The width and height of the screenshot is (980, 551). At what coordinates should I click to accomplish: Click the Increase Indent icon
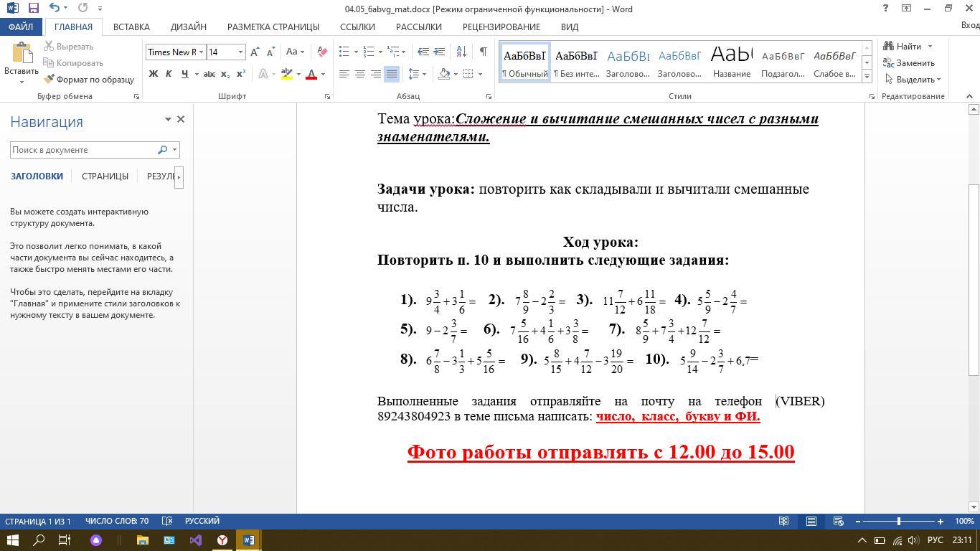click(x=439, y=52)
